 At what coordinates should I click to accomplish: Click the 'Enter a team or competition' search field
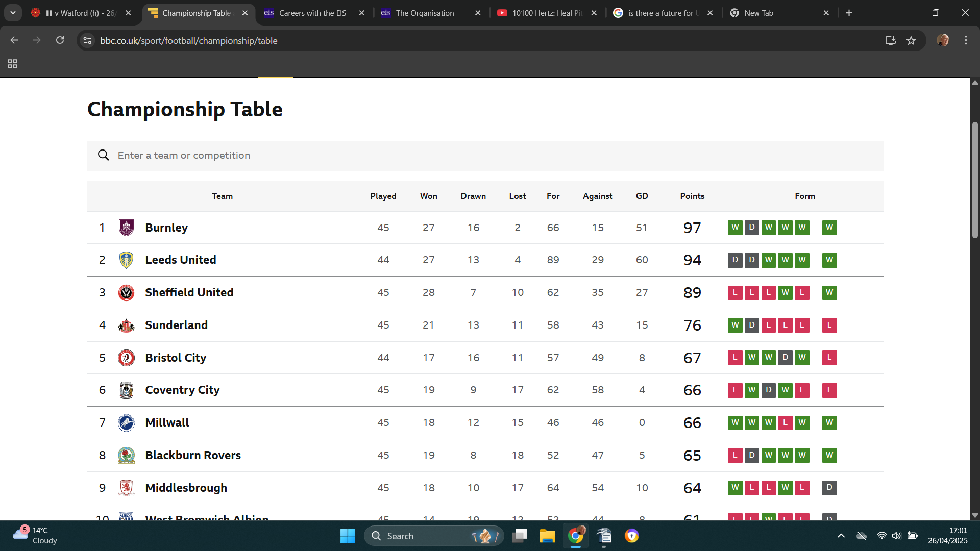pyautogui.click(x=485, y=156)
